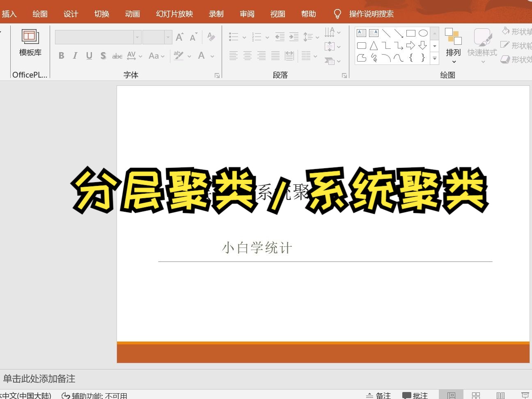Expand font color dropdown arrow
532x399 pixels.
tap(212, 56)
